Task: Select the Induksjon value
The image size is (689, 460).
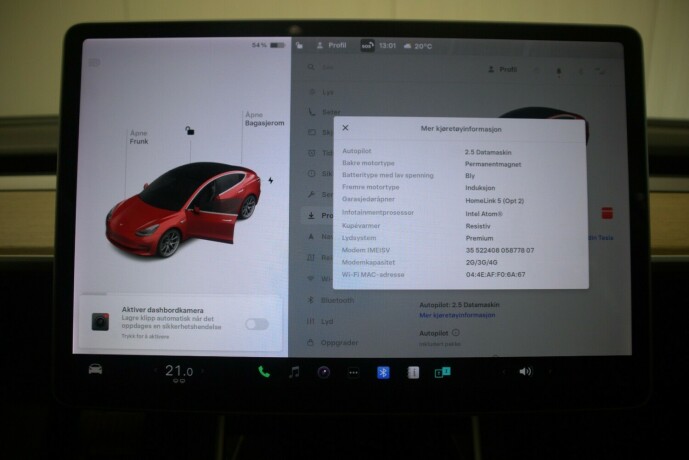Action: click(x=480, y=188)
